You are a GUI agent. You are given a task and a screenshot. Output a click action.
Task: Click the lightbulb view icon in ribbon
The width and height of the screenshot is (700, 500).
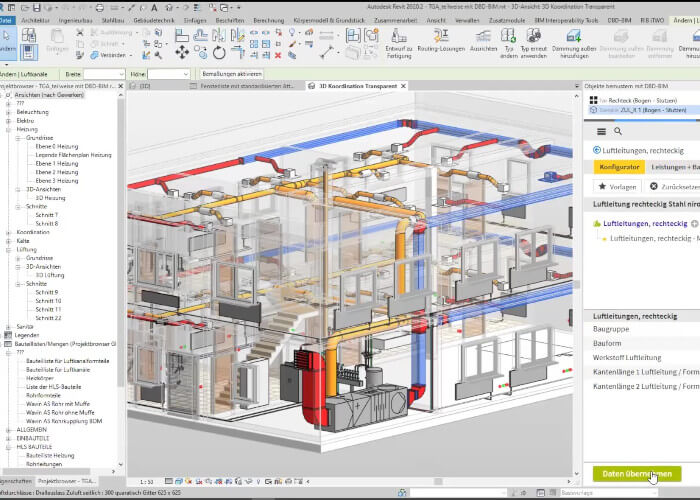[x=292, y=33]
